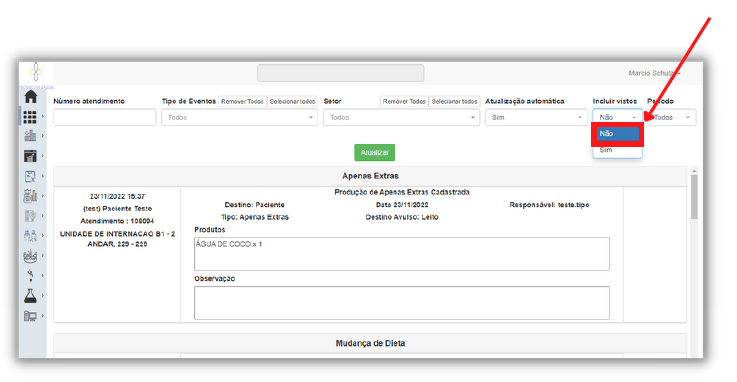The width and height of the screenshot is (737, 382).
Task: Click the Tipo: Apenas Extras text
Action: (255, 217)
